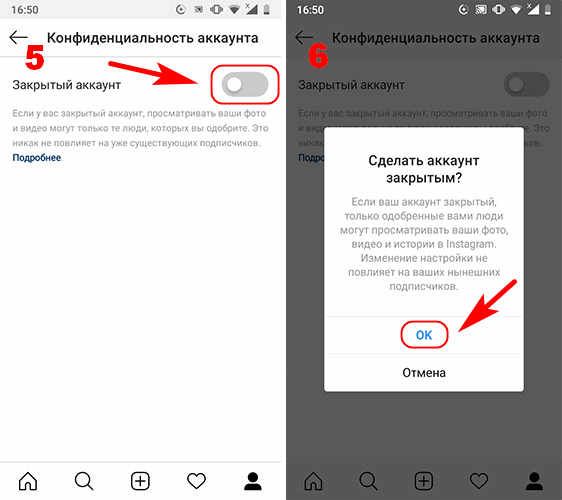Tap the heart icon in the right dimmed bar

(479, 481)
